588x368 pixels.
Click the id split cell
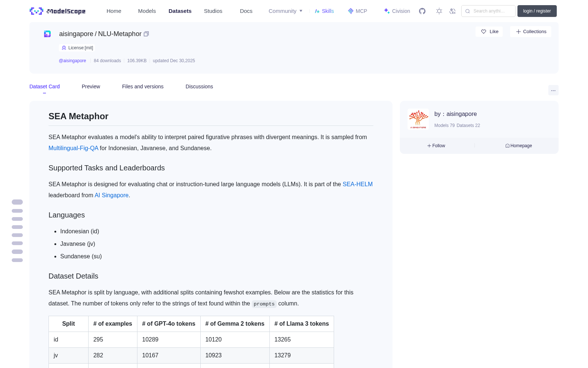tap(68, 340)
